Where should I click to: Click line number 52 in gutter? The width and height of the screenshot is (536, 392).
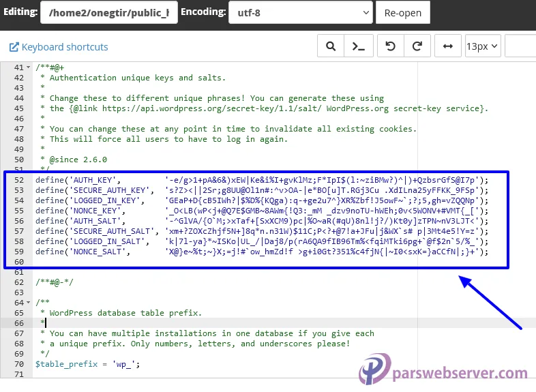(19, 180)
